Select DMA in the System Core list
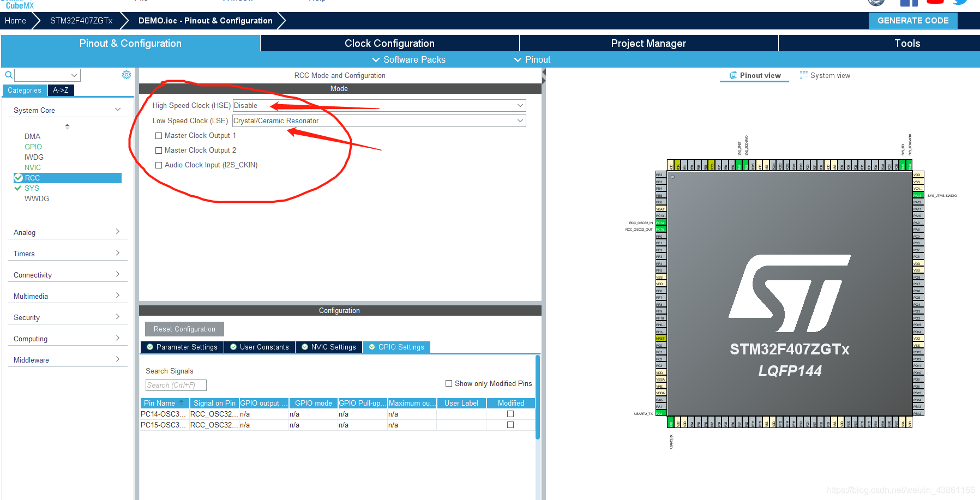 32,136
